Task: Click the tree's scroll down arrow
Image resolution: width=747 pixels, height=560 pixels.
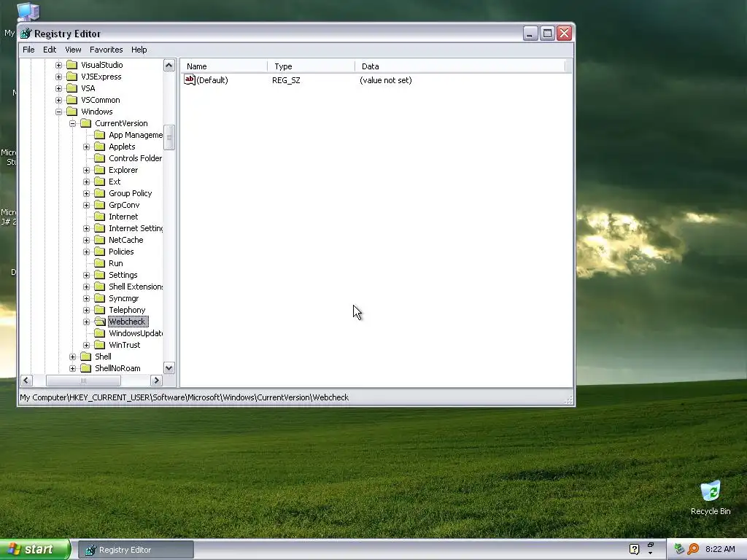Action: coord(169,368)
